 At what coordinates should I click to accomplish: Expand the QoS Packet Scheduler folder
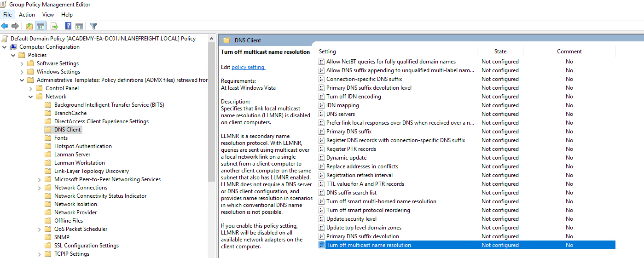coord(40,229)
